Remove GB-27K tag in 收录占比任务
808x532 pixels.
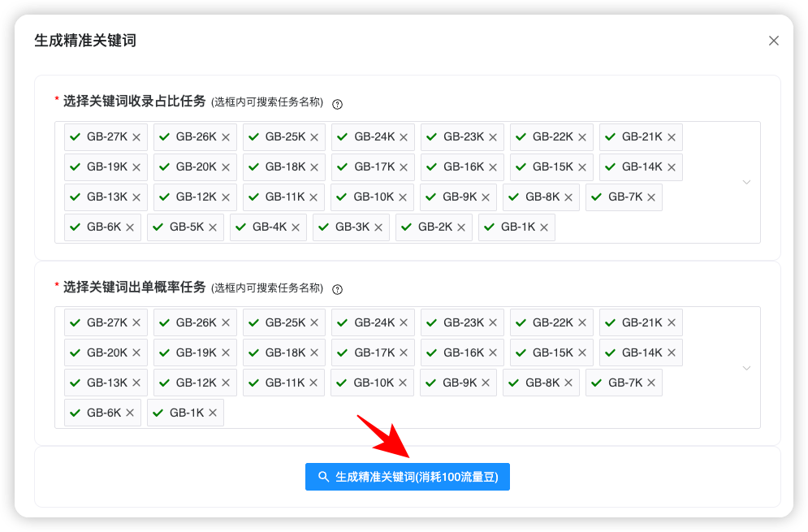click(x=136, y=137)
